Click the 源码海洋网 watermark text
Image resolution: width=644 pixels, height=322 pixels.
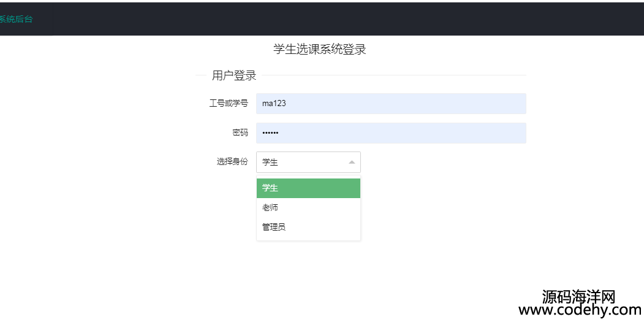pyautogui.click(x=578, y=296)
